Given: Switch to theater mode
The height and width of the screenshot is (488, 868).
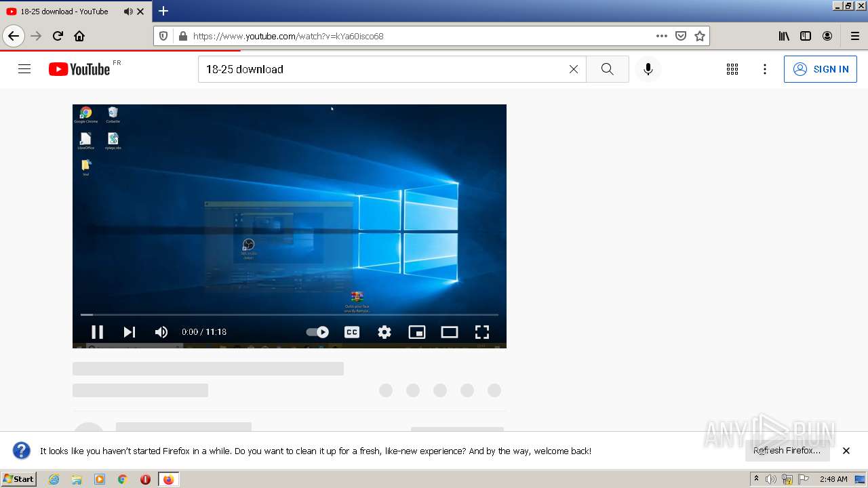Looking at the screenshot, I should pos(450,332).
